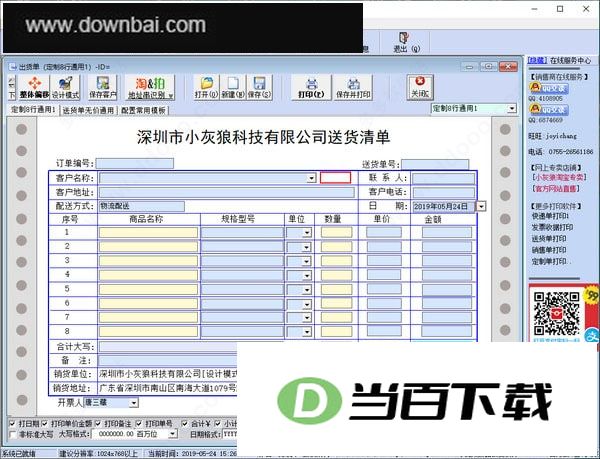Click the 打开 open folder icon
The height and width of the screenshot is (459, 600).
point(206,88)
